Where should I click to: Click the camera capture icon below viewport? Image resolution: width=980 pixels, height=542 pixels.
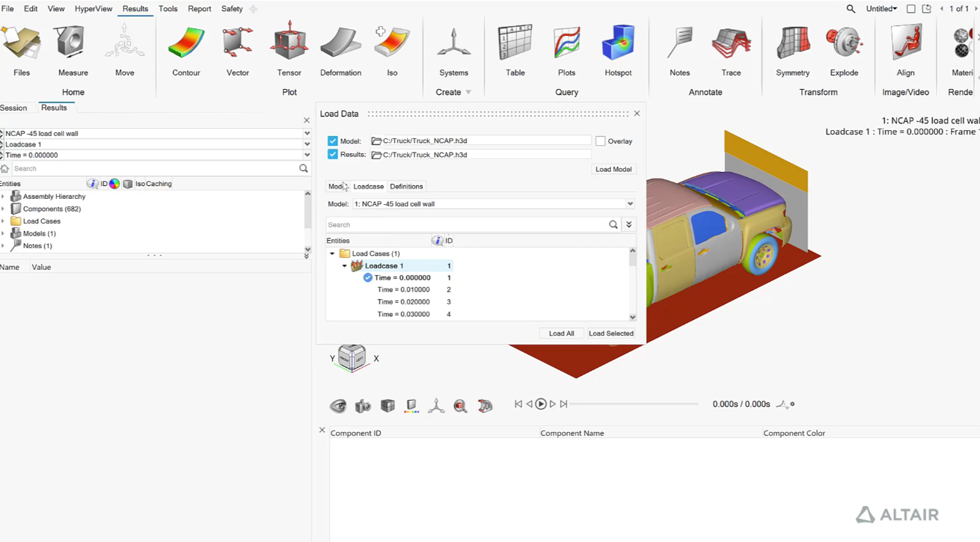[x=363, y=406]
